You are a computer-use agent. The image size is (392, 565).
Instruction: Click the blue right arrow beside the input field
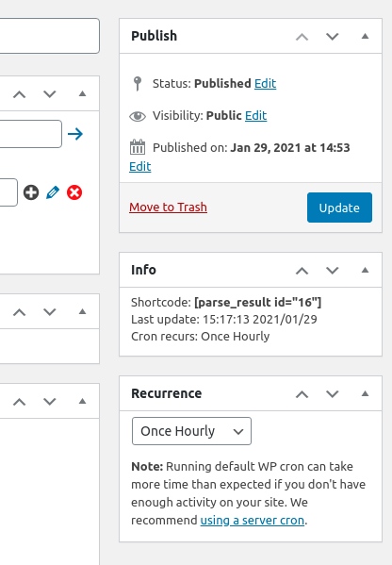(x=75, y=134)
